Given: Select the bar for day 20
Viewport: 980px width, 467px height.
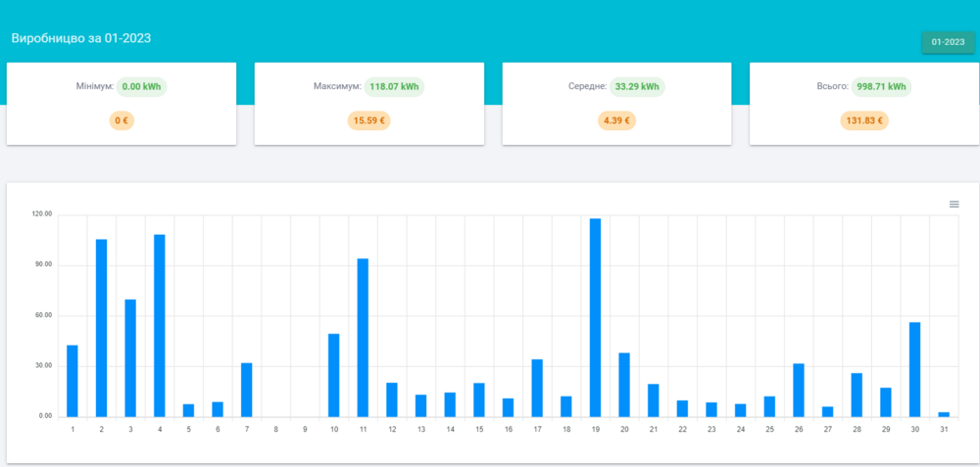Looking at the screenshot, I should click(624, 385).
